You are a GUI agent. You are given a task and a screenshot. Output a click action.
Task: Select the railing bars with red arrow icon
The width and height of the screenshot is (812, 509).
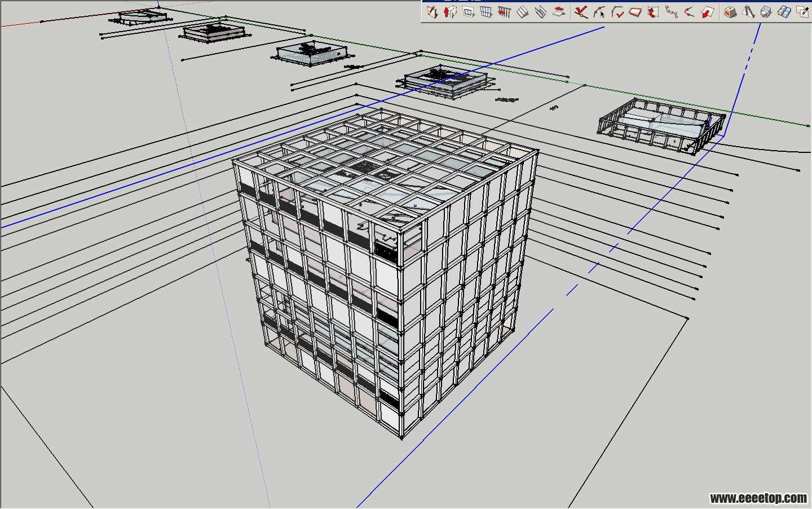[504, 12]
